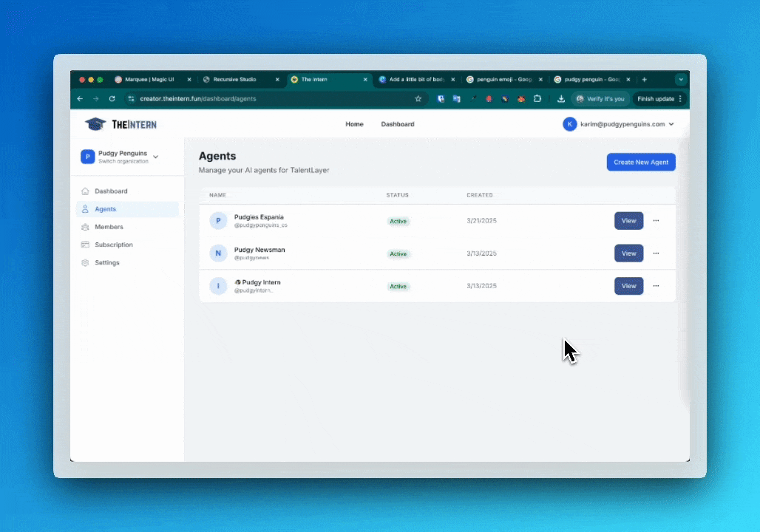The image size is (760, 532).
Task: Reload the page with refresh icon
Action: click(112, 99)
